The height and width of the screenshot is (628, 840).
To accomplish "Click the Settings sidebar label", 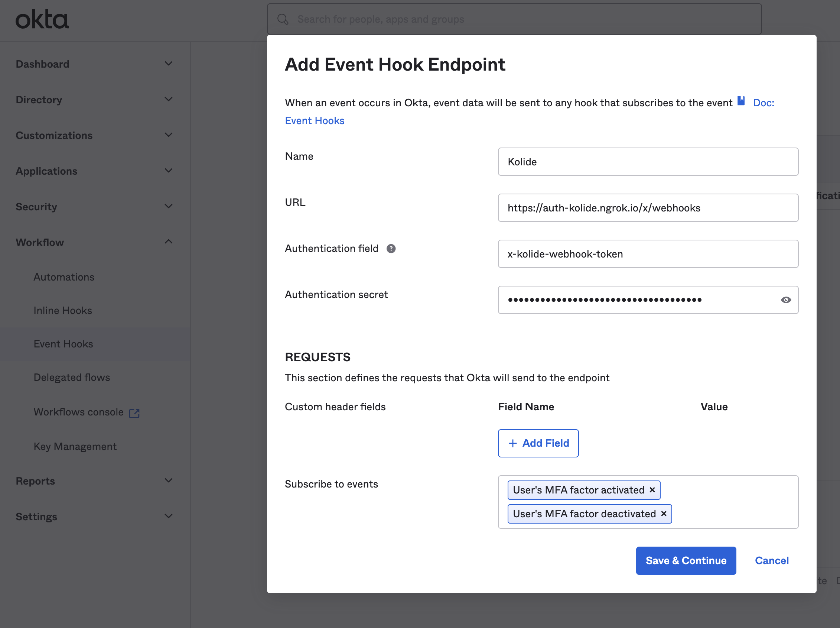I will coord(36,517).
